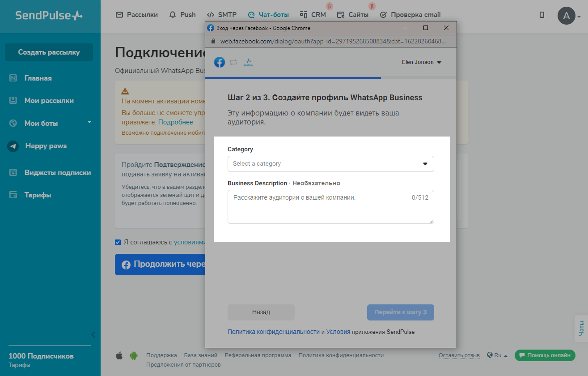Open the База знаний footer link
This screenshot has width=588, height=376.
click(x=201, y=355)
